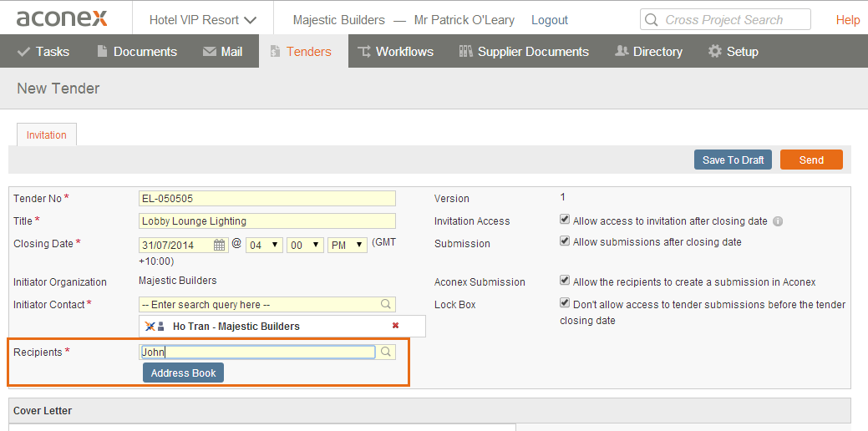Open the closing hour dropdown showing 04
Viewport: 868px width, 431px height.
pyautogui.click(x=265, y=245)
